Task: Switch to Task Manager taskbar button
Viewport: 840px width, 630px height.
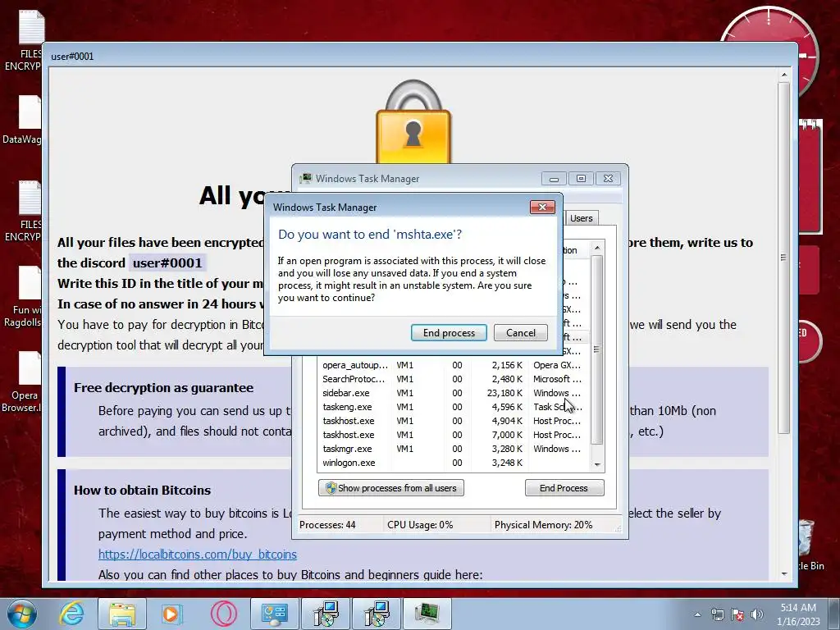Action: [427, 614]
